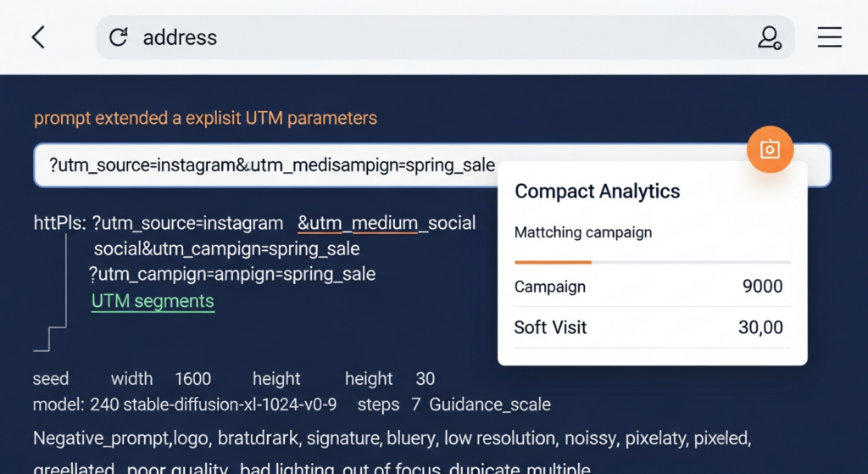
Task: Click the Compact Analytics panel title
Action: (x=597, y=191)
